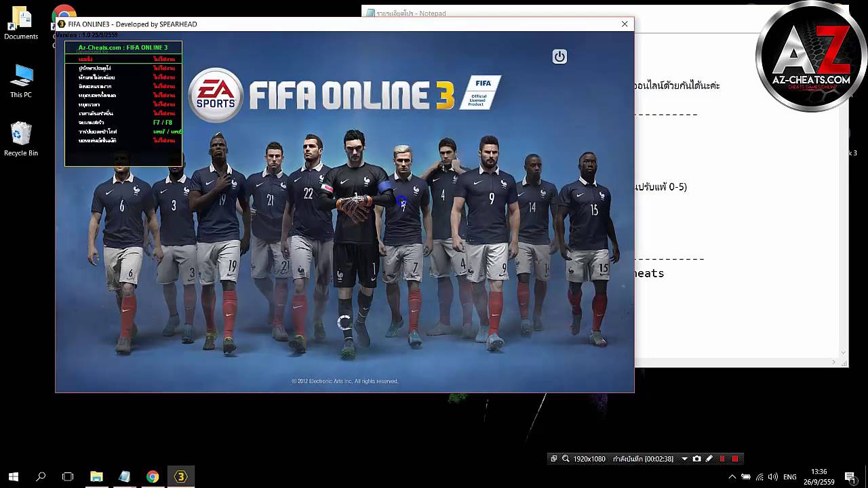
Task: Click the Notepad scroll-down arrow
Action: pyautogui.click(x=844, y=352)
